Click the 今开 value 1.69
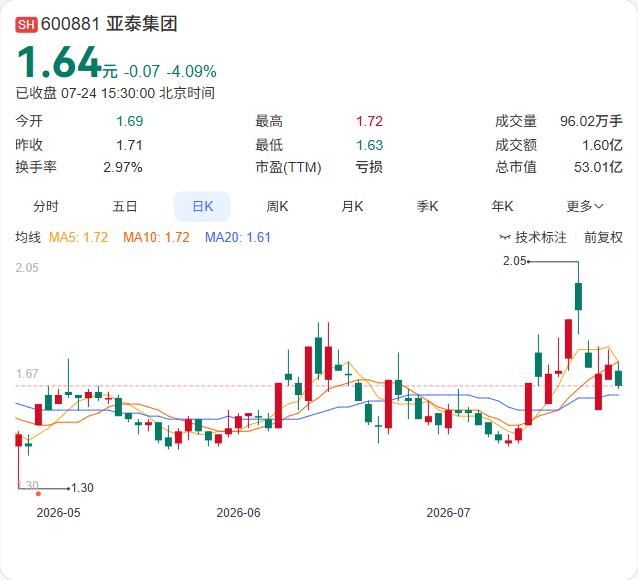The image size is (638, 580). click(x=129, y=121)
